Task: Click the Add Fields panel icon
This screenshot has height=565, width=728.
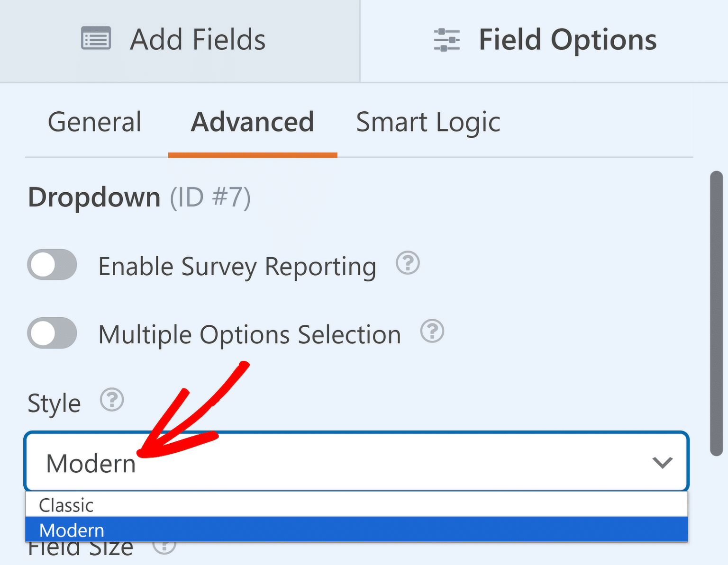Action: [95, 39]
